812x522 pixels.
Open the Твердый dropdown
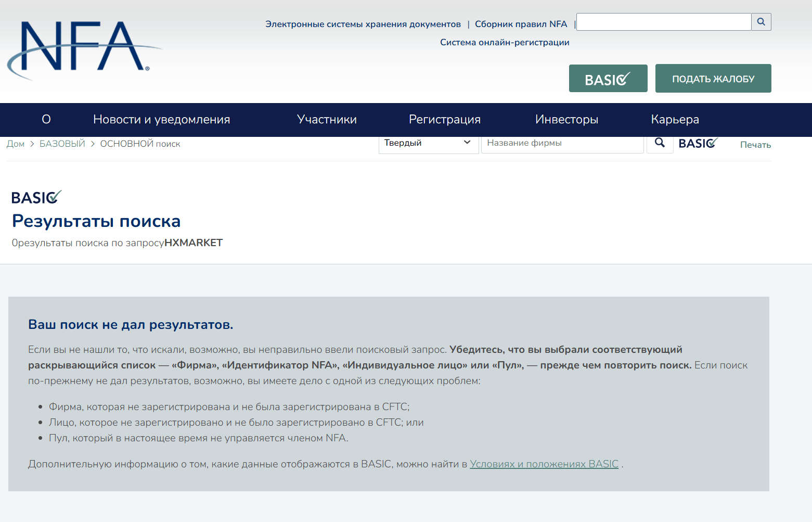(x=428, y=143)
